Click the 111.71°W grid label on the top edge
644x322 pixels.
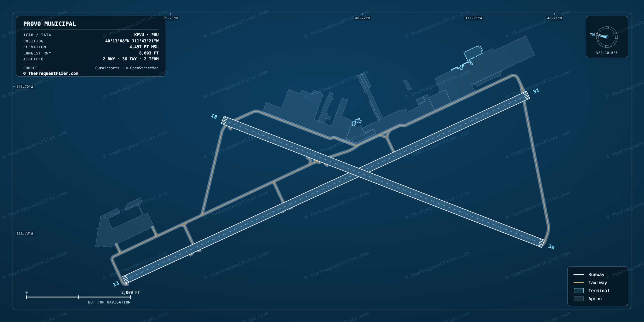coord(474,18)
